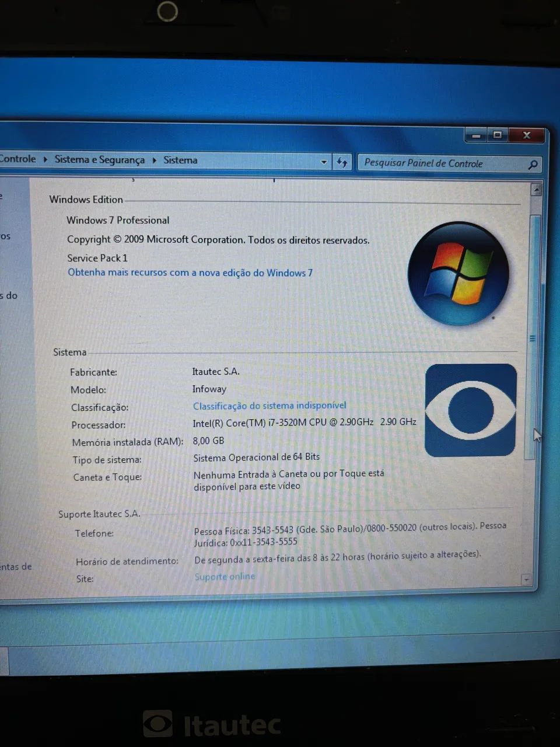This screenshot has width=560, height=747.
Task: Click scrollbar down arrow
Action: point(526,580)
